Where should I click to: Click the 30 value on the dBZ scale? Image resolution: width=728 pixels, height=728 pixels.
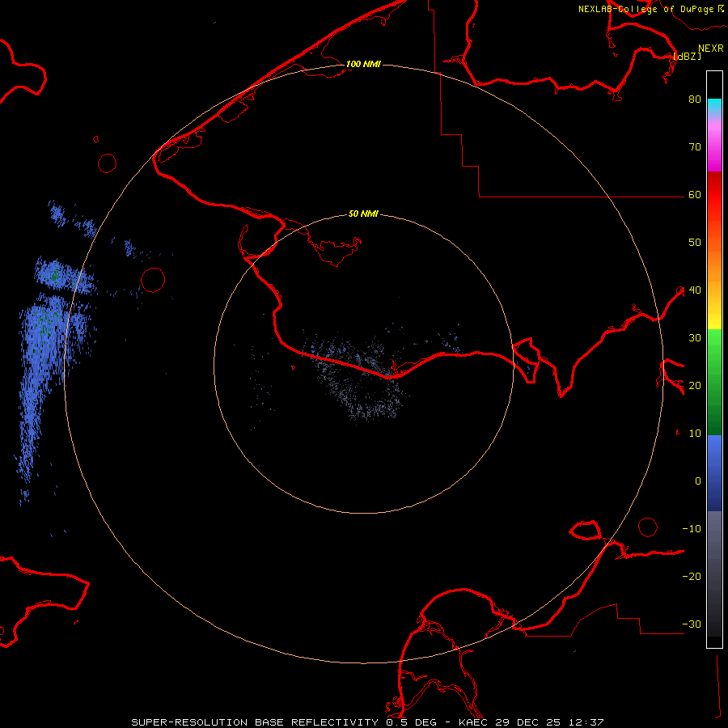pyautogui.click(x=695, y=337)
